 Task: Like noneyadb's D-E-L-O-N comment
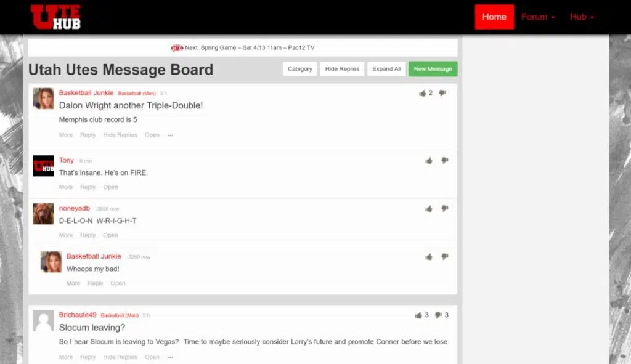pos(428,208)
